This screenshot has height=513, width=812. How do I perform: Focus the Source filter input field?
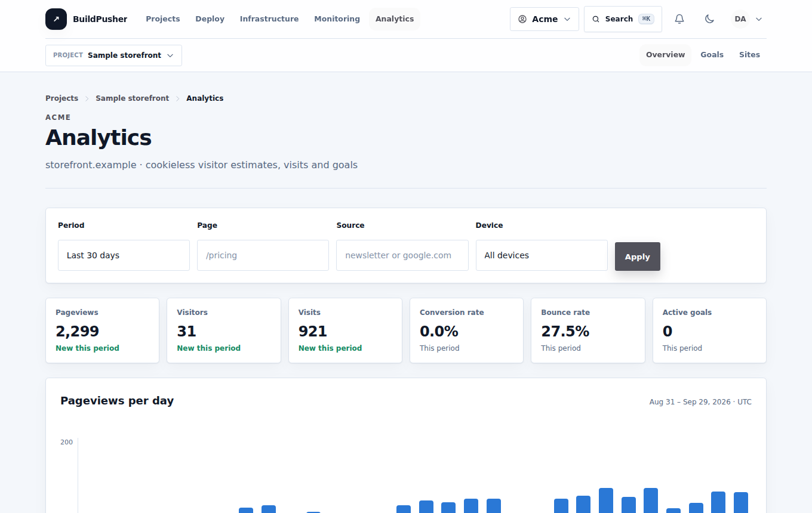[x=402, y=255]
